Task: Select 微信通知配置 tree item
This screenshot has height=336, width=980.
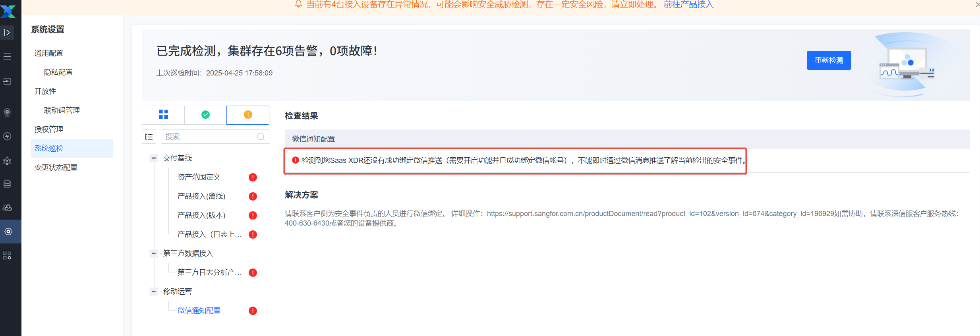Action: point(199,311)
